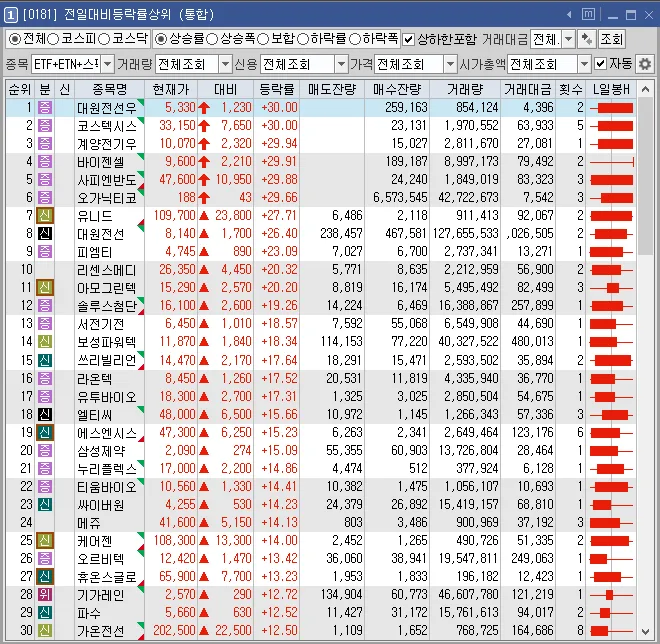660x644 pixels.
Task: Click the daily candle bar for 가온전선
Action: coord(612,631)
